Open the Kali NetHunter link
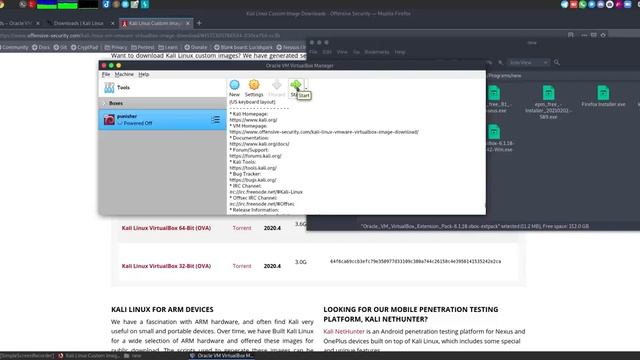 [344, 331]
